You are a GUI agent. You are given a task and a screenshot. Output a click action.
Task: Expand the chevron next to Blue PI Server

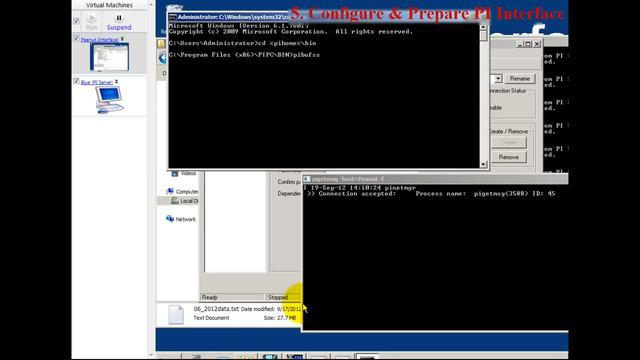point(116,82)
